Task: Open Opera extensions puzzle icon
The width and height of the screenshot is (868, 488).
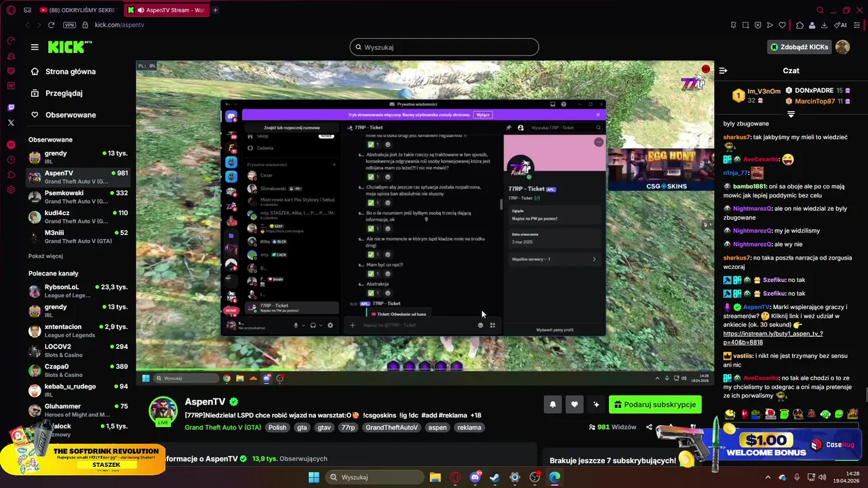Action: pos(800,25)
